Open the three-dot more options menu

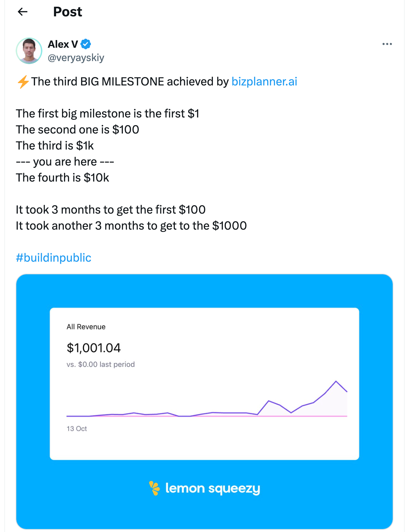tap(387, 44)
